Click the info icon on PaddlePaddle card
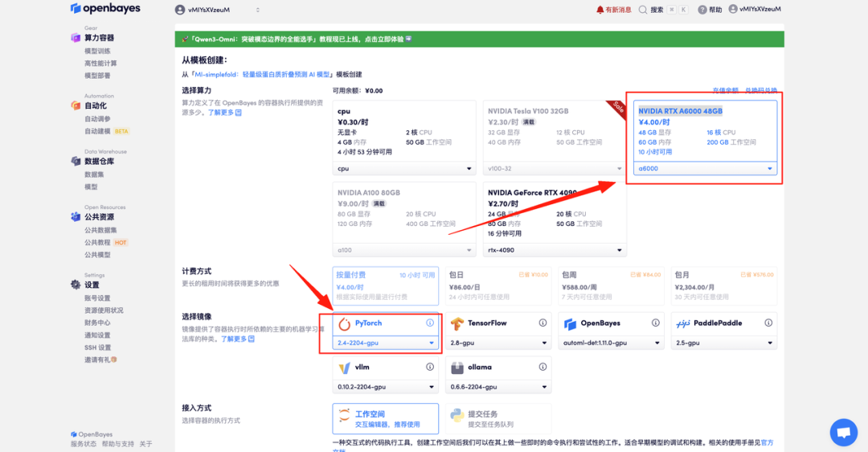The width and height of the screenshot is (868, 452). pyautogui.click(x=768, y=323)
